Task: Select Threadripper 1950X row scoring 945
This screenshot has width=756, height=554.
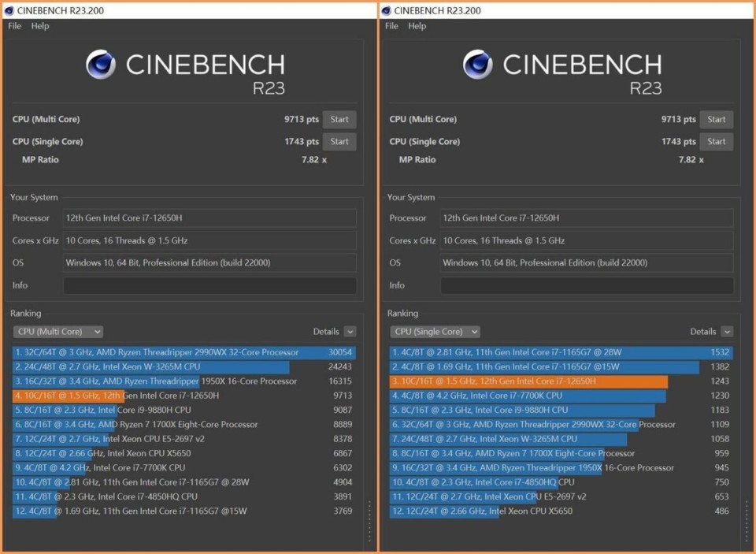Action: pos(561,468)
